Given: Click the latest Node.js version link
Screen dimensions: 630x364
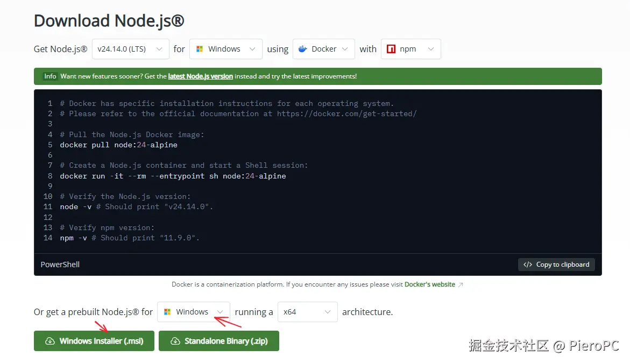Looking at the screenshot, I should [200, 76].
